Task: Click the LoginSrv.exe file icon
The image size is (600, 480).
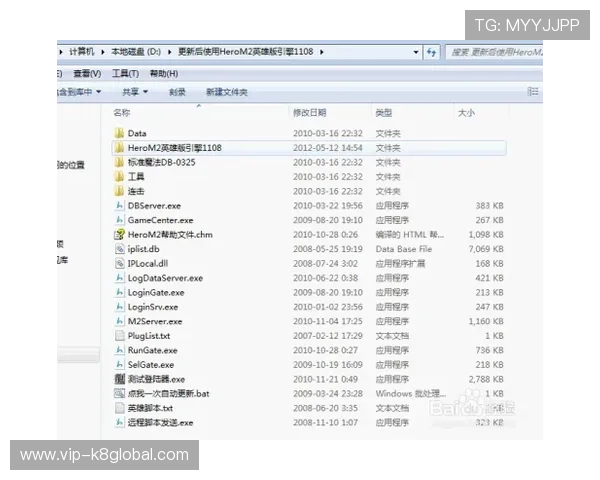Action: 119,307
